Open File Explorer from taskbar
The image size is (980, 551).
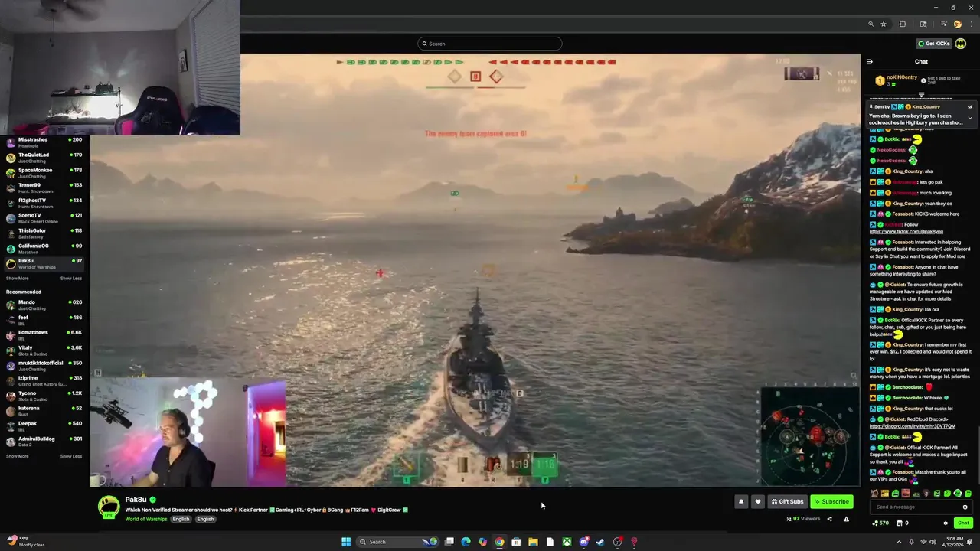[x=533, y=542]
